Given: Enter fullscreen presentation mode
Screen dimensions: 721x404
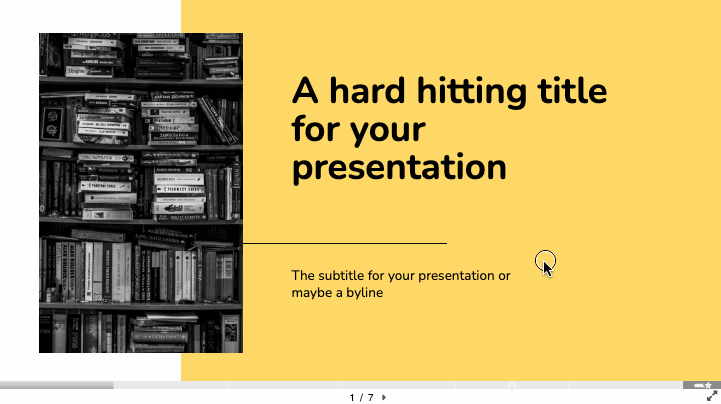Looking at the screenshot, I should pos(712,397).
